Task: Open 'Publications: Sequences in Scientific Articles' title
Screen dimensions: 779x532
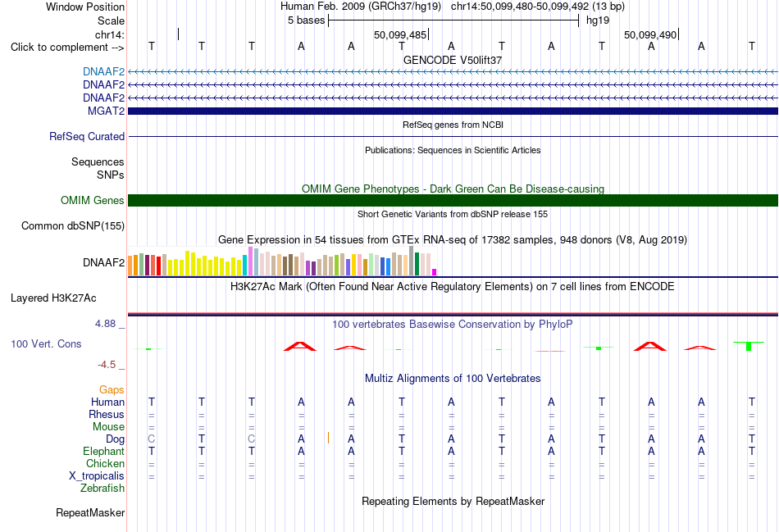Action: click(x=453, y=150)
